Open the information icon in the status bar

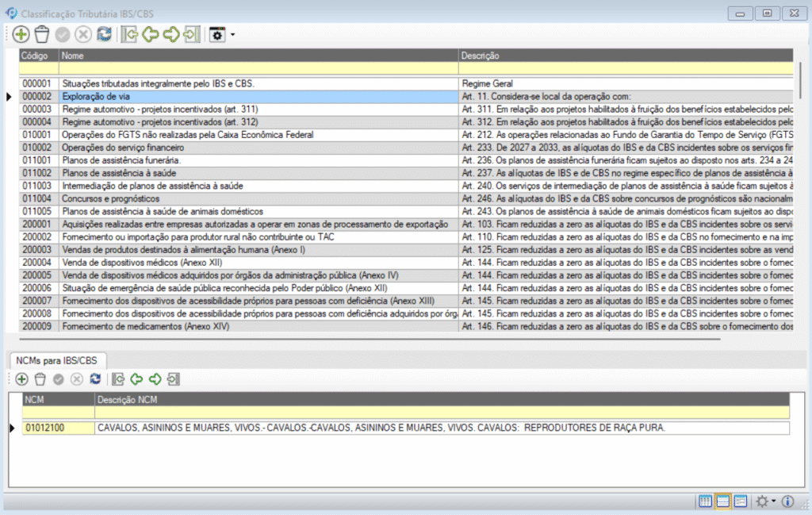click(787, 502)
